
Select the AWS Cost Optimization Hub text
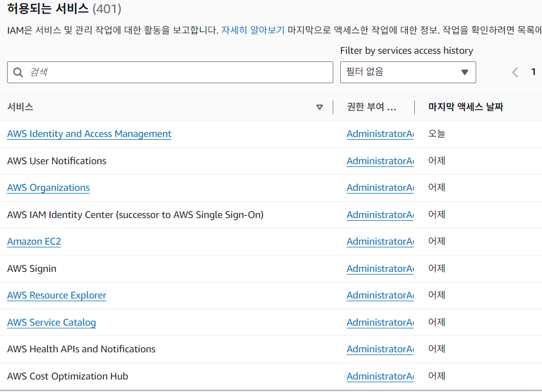(x=67, y=376)
